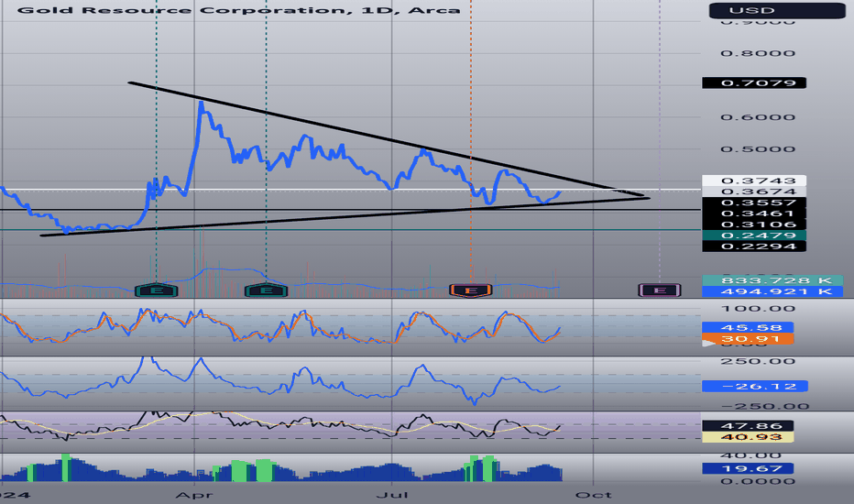Screen dimensions: 854x504
Task: Click the 0.5000 price axis tick
Action: [758, 149]
